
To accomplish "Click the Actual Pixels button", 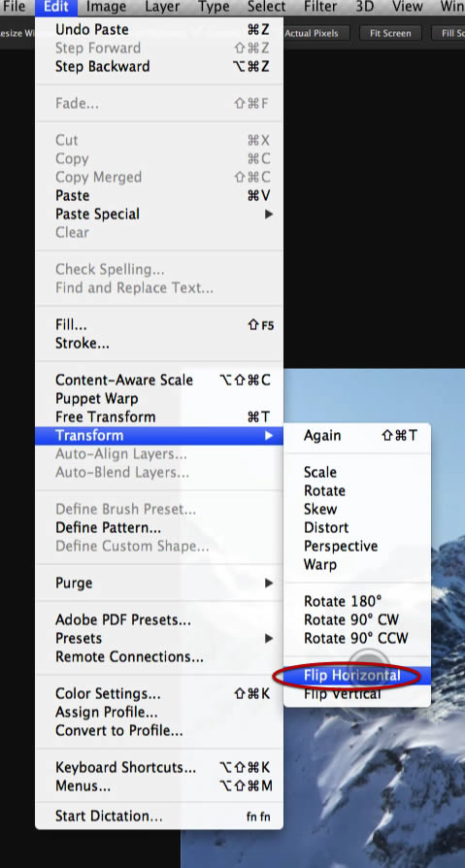I will (x=311, y=33).
